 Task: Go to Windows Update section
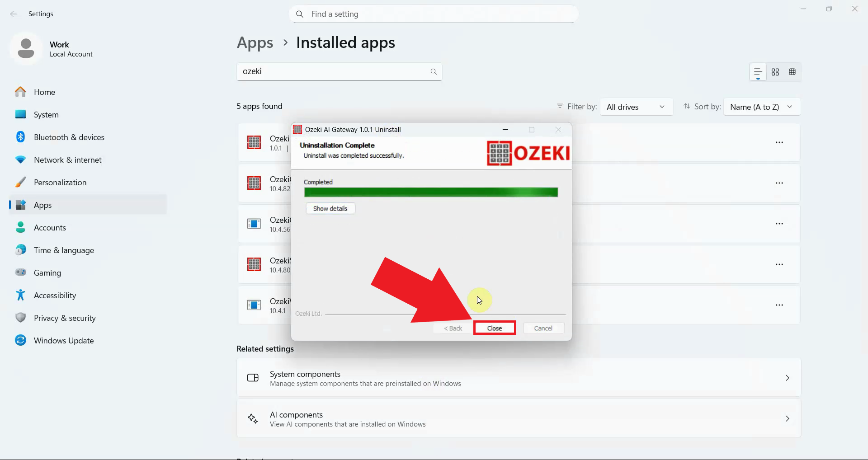coord(64,341)
